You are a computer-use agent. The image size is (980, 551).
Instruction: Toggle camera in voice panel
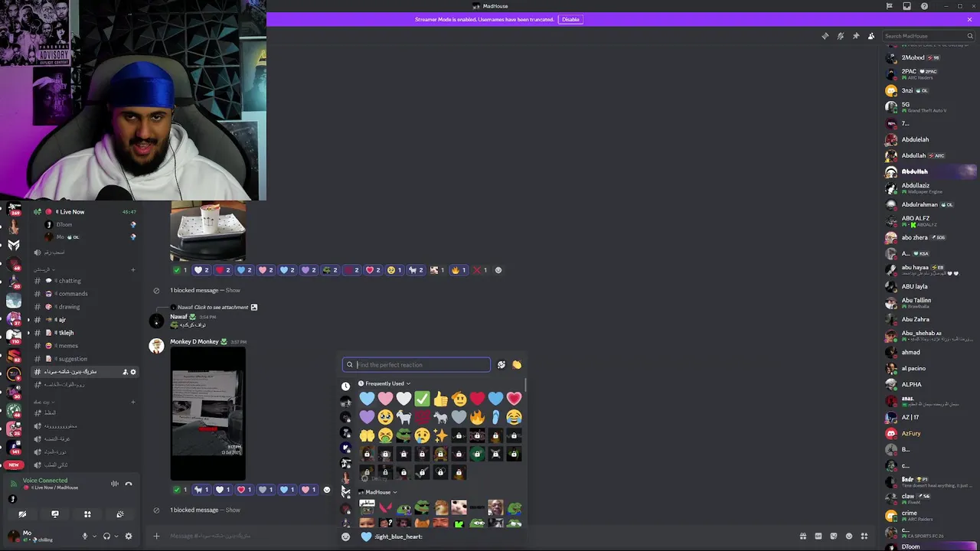coord(22,514)
